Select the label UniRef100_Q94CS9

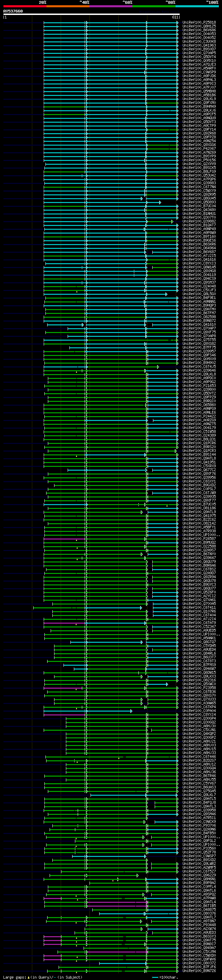tap(199, 279)
